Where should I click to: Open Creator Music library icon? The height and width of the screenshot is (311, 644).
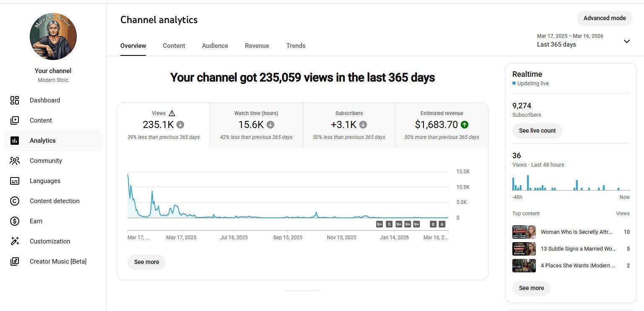[15, 261]
